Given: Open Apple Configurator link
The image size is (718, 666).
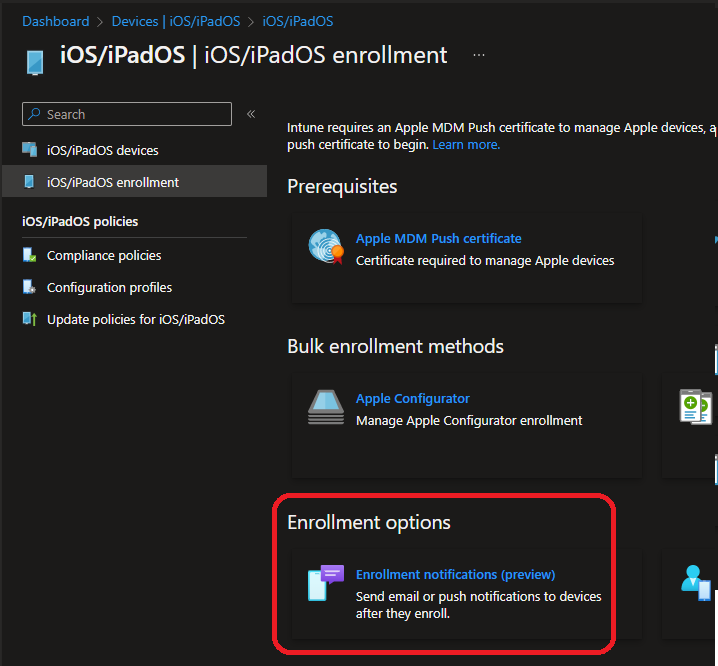Looking at the screenshot, I should coord(413,399).
